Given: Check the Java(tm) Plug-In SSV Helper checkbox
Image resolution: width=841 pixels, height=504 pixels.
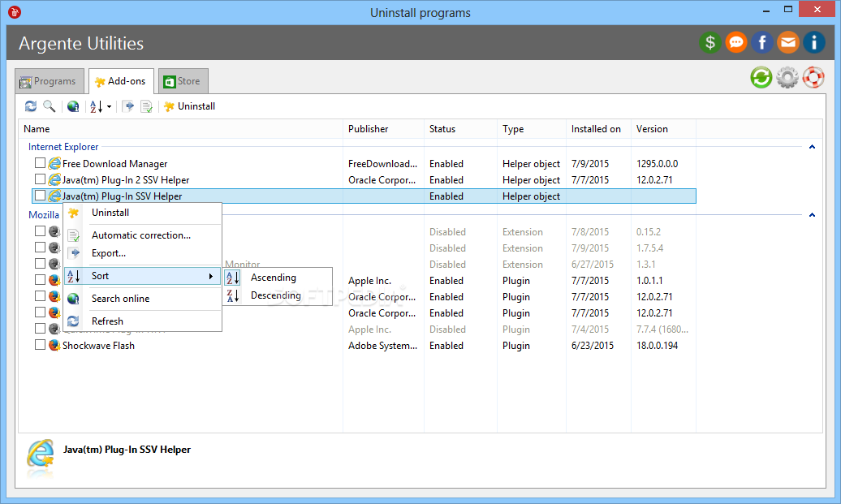Looking at the screenshot, I should tap(40, 195).
